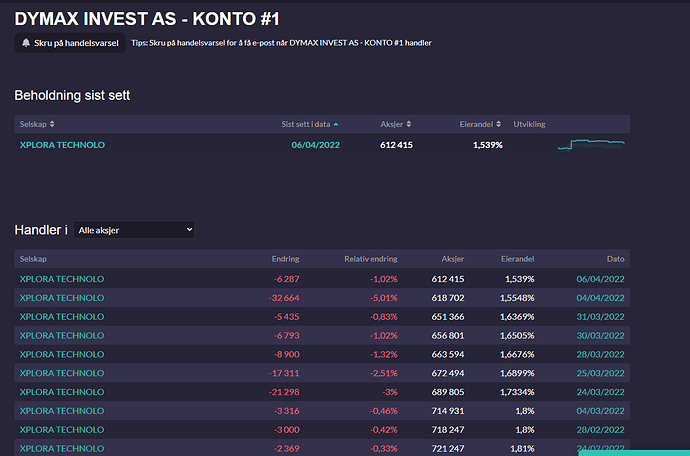Open XPLORA TECHNOLO trade dated 04/03/2022

point(62,411)
